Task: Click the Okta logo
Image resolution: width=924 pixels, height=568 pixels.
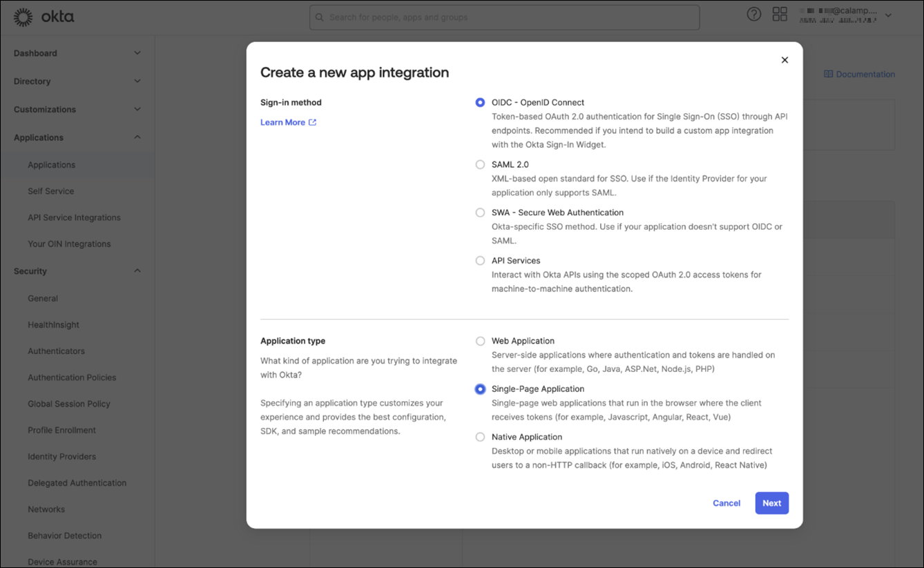Action: point(44,17)
